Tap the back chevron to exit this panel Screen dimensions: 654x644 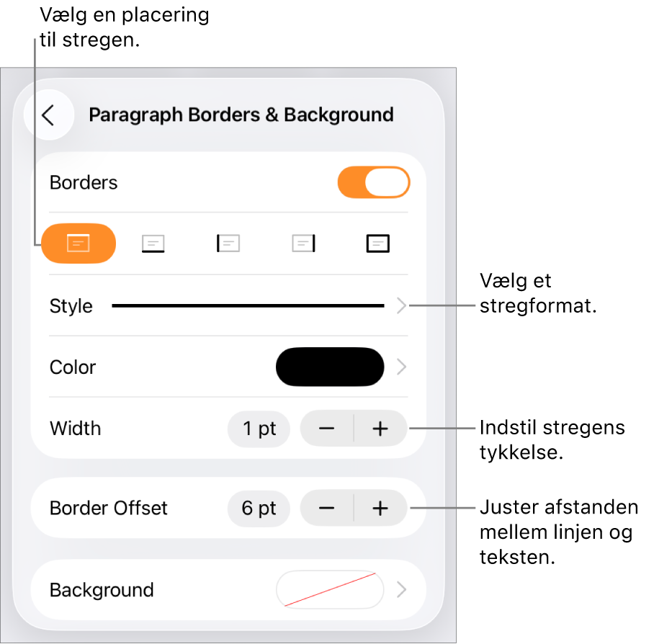[49, 114]
